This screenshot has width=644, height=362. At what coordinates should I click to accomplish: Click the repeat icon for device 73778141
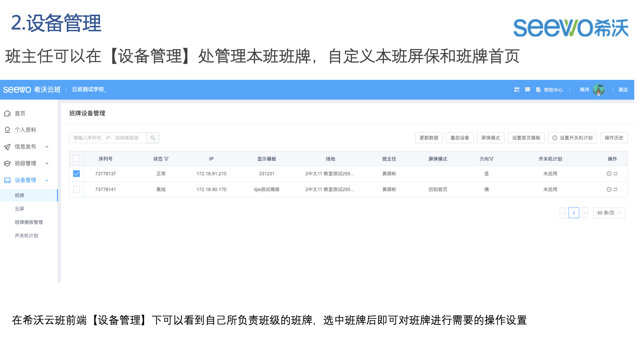click(616, 189)
